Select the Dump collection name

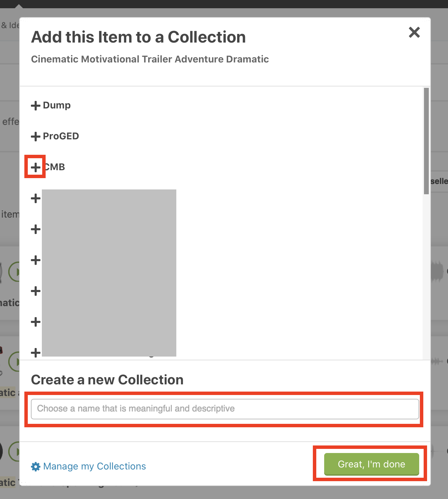tap(57, 105)
